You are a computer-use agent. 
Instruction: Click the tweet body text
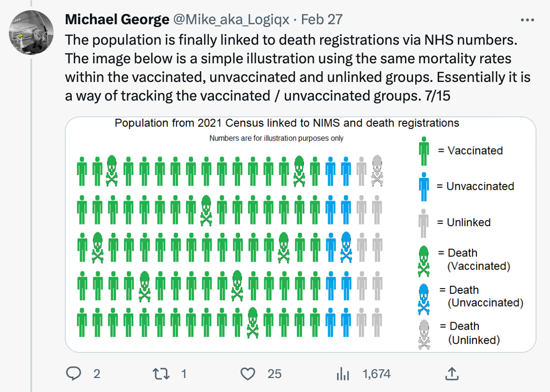coord(298,68)
